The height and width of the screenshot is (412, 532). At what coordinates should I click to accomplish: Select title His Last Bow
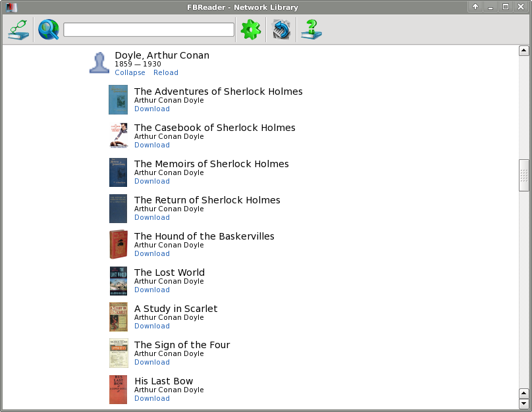pos(163,381)
